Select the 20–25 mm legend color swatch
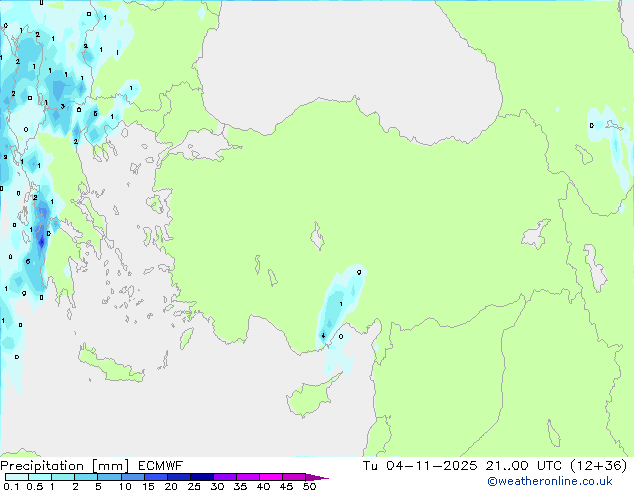The width and height of the screenshot is (634, 490). 179,477
